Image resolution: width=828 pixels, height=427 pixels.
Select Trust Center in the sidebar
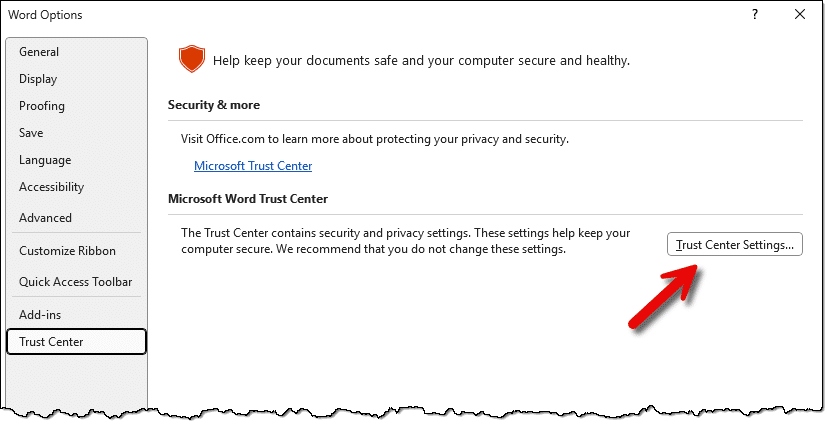51,342
